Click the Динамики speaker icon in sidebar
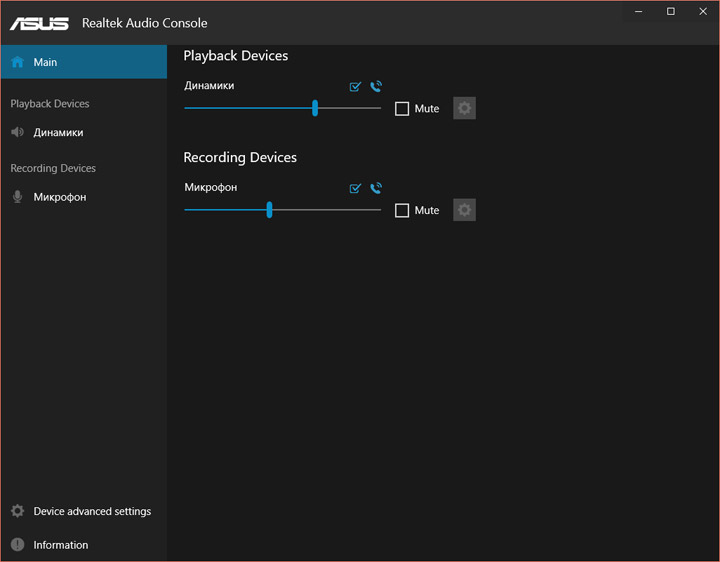The image size is (720, 562). (x=17, y=132)
